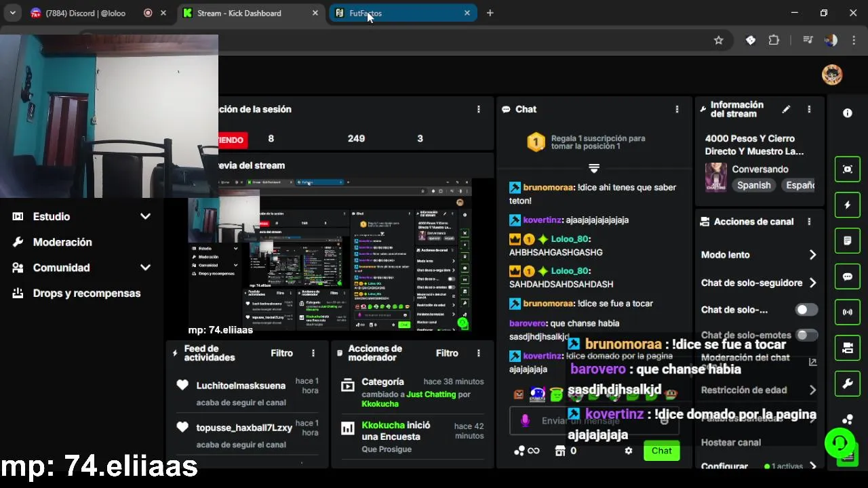Screen dimensions: 868x488
Task: Click the Conversando category label
Action: click(760, 169)
